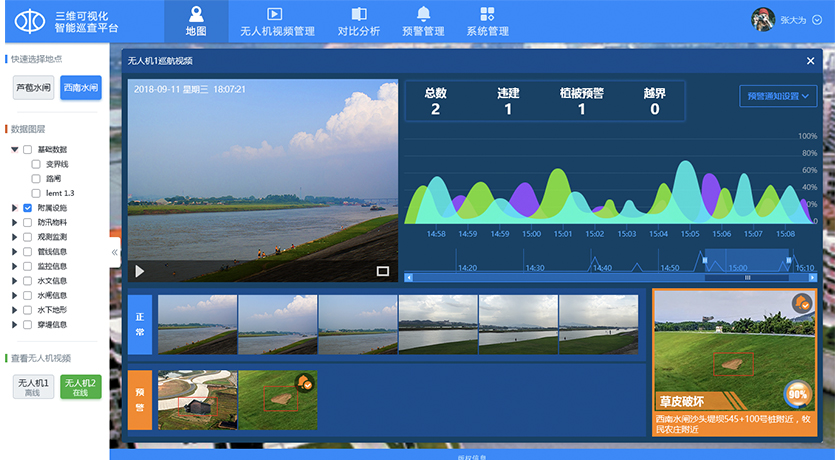840x460 pixels.
Task: Check the 水文信息 layer checkbox
Action: point(28,281)
